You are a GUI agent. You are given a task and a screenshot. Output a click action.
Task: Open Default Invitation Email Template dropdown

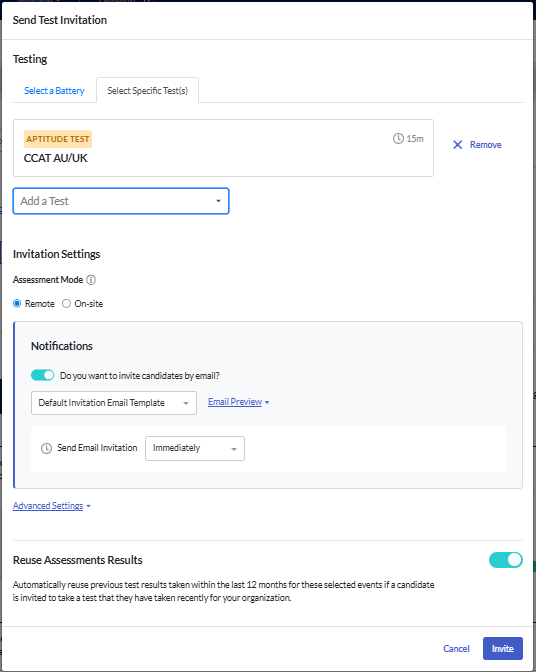pyautogui.click(x=114, y=403)
